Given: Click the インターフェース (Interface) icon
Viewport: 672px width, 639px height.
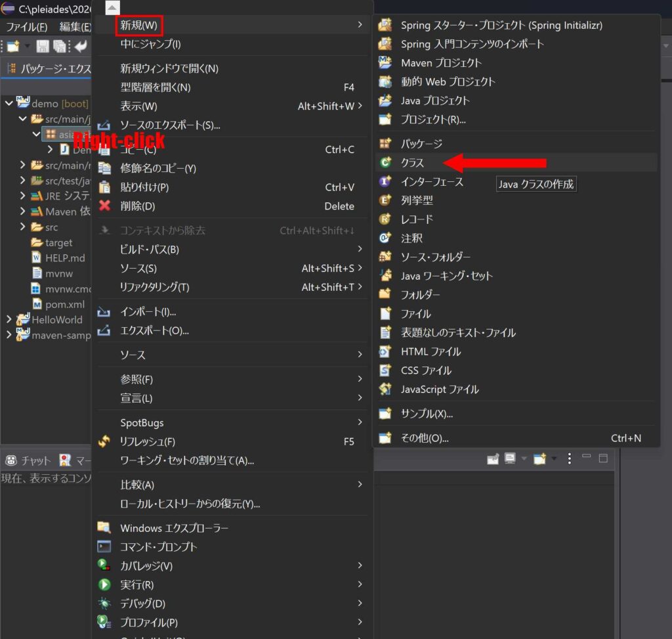Looking at the screenshot, I should [385, 181].
